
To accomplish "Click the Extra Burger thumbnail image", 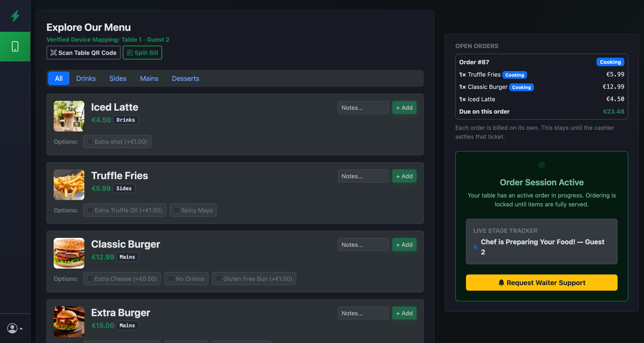I will click(69, 322).
